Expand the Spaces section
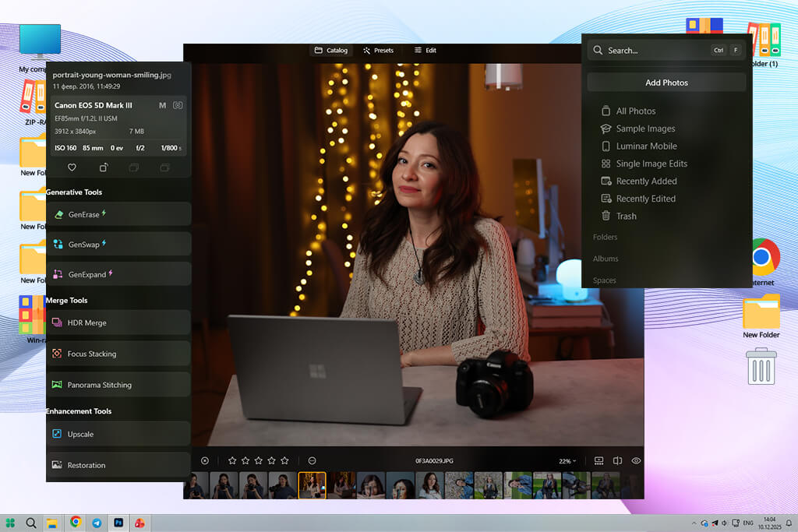Screen dimensions: 798x532 pyautogui.click(x=604, y=280)
